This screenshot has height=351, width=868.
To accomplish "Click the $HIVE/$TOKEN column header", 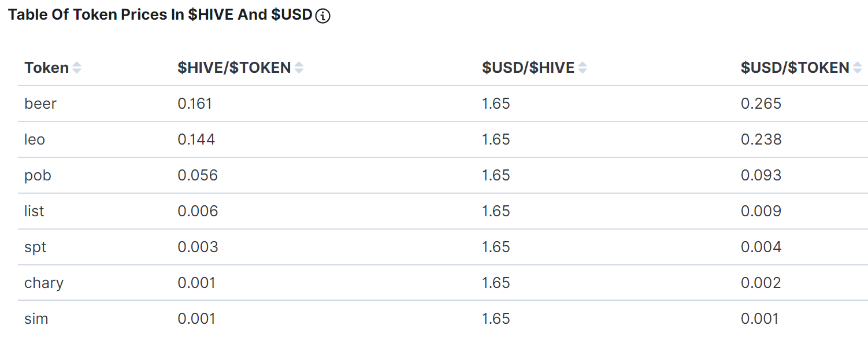I will pos(234,68).
